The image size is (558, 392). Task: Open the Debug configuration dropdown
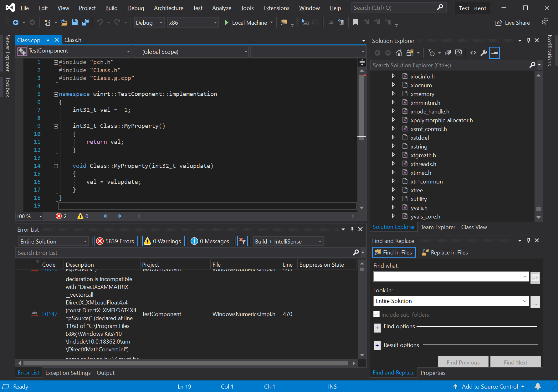pyautogui.click(x=149, y=23)
